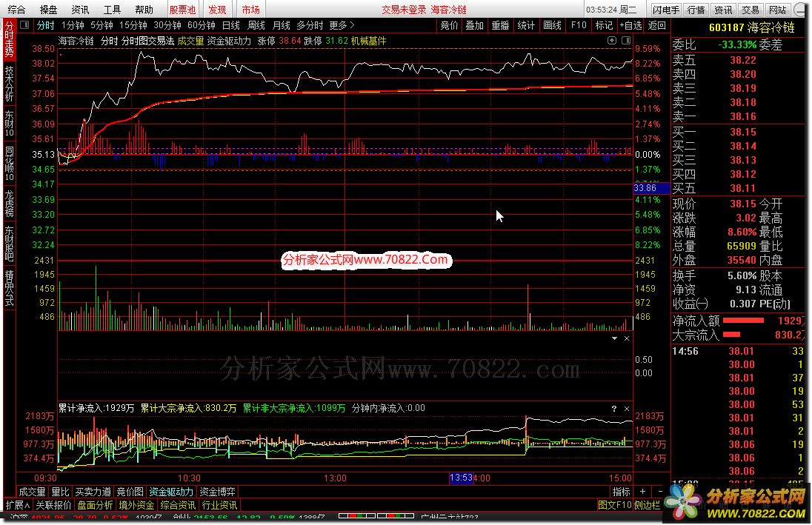Add stock with +自选
This screenshot has height=525, width=812.
pyautogui.click(x=630, y=25)
